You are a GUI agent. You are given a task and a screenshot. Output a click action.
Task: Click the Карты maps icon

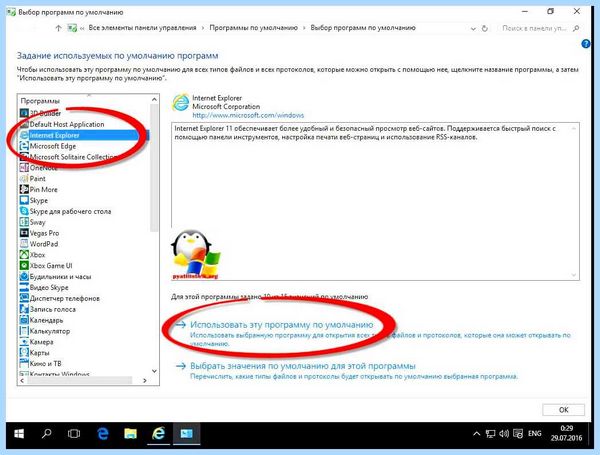coord(24,352)
